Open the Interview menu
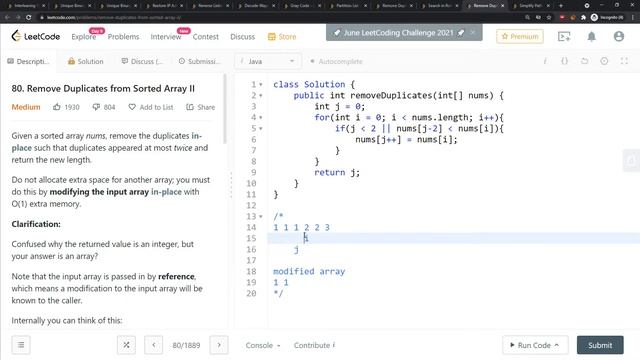The height and width of the screenshot is (360, 640). pos(166,37)
